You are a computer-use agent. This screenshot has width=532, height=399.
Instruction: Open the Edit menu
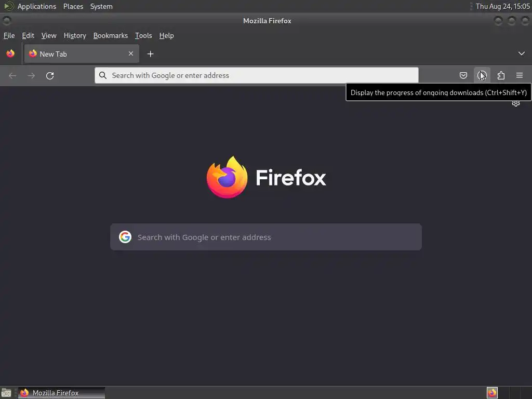28,35
